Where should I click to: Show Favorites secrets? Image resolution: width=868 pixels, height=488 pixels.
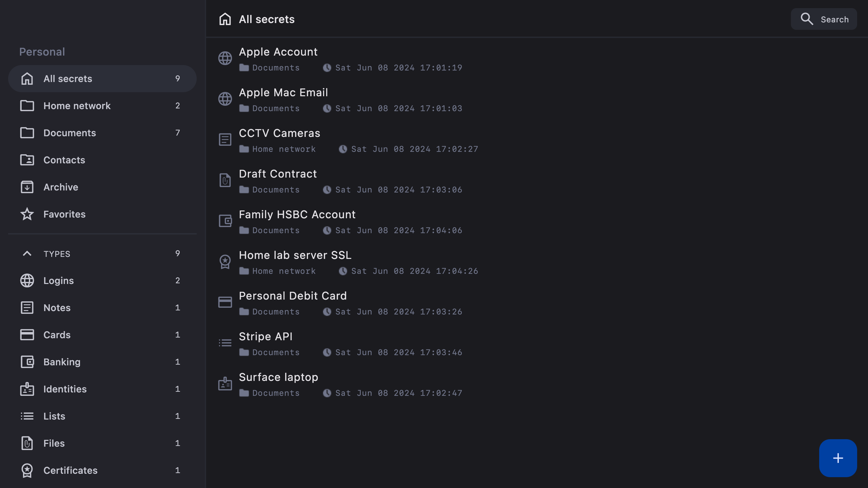pos(64,214)
